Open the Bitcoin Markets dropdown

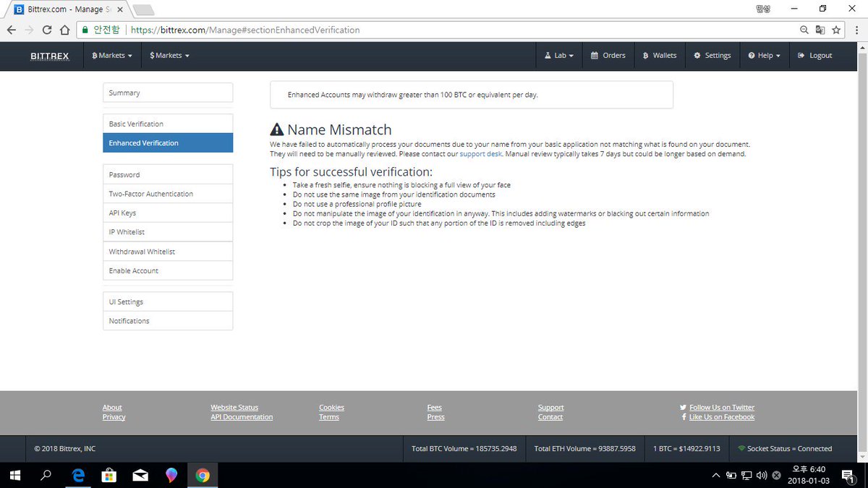[112, 56]
